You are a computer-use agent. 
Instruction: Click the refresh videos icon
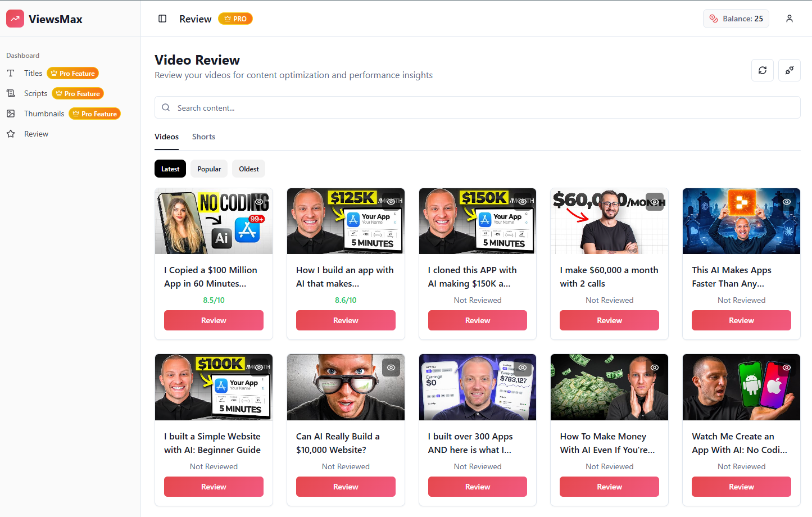(763, 70)
